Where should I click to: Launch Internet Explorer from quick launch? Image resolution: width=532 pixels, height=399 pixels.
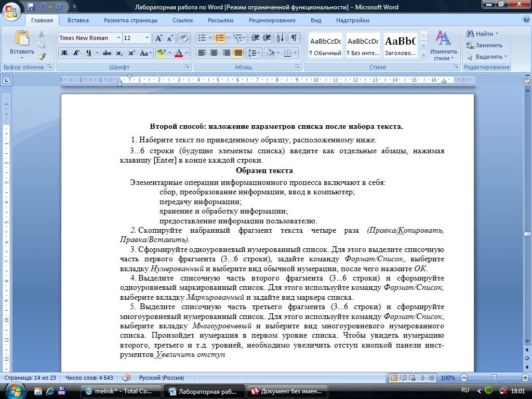click(49, 391)
